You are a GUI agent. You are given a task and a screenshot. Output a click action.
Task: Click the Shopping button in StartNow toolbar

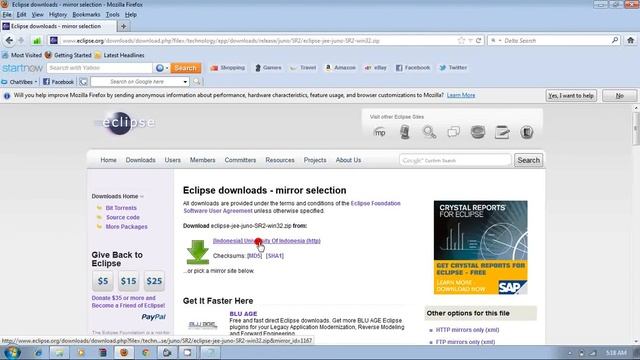pos(228,68)
